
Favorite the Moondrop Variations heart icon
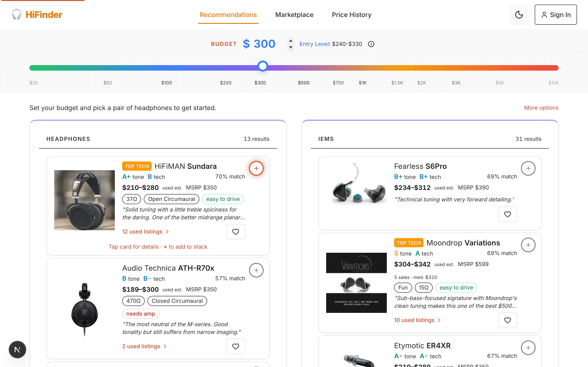point(508,320)
